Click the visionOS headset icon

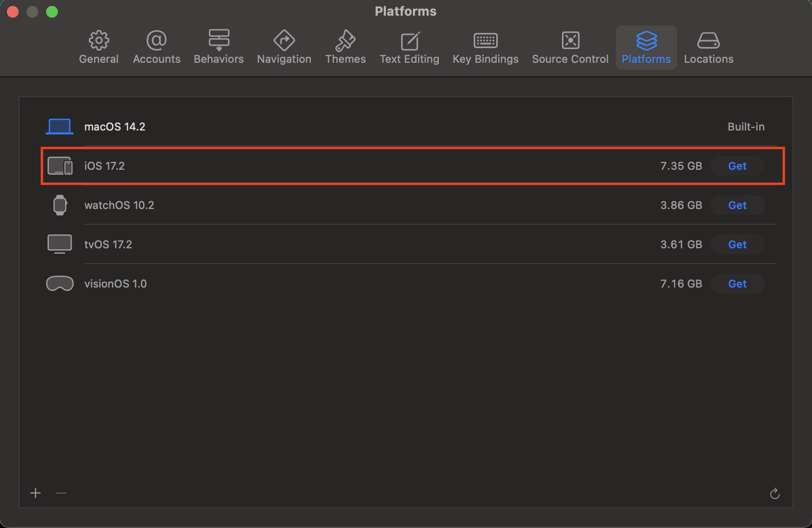(60, 284)
